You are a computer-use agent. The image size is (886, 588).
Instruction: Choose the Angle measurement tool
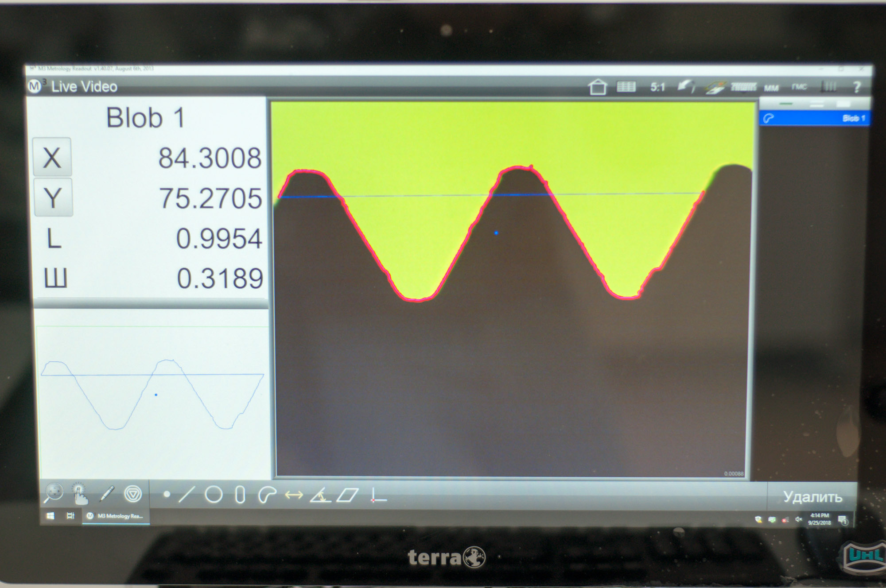pos(320,495)
